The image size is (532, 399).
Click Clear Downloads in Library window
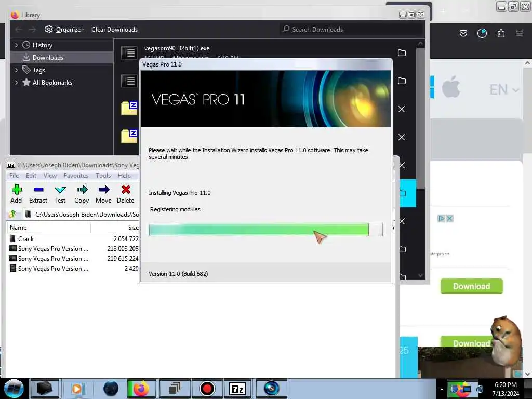114,30
